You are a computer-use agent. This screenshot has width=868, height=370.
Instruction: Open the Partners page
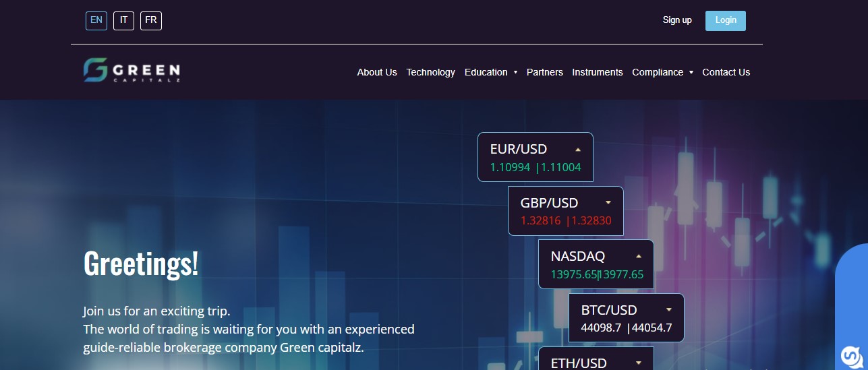[544, 72]
